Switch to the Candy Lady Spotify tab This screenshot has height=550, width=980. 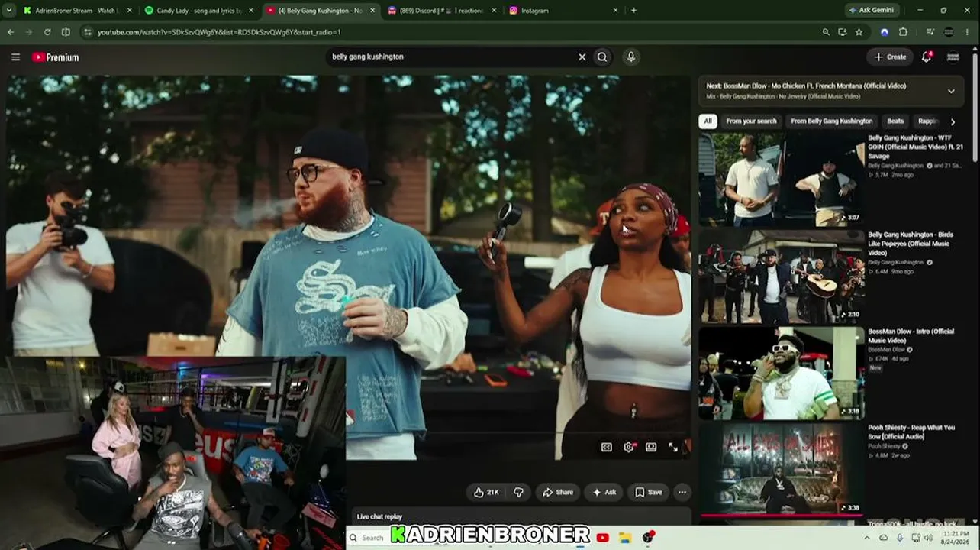point(198,11)
